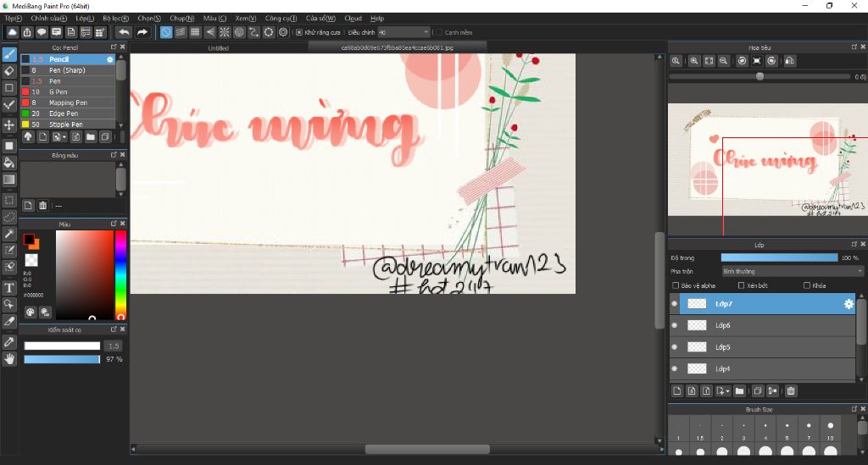Duplicate layer icon in layer panel
868x465 pixels.
(758, 391)
